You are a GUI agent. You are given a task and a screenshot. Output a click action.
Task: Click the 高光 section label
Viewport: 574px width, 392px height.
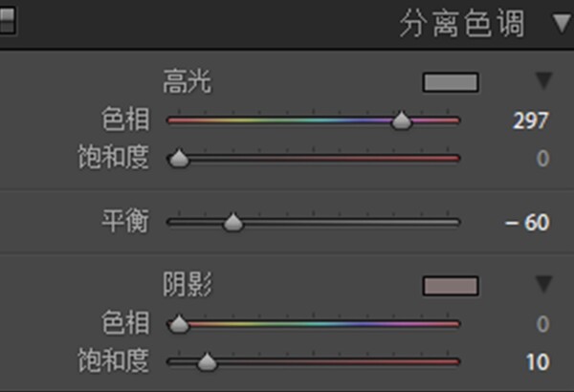[188, 81]
